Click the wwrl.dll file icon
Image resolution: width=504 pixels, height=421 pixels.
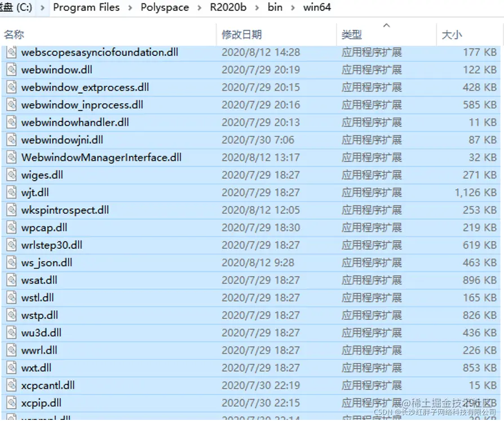click(x=12, y=350)
